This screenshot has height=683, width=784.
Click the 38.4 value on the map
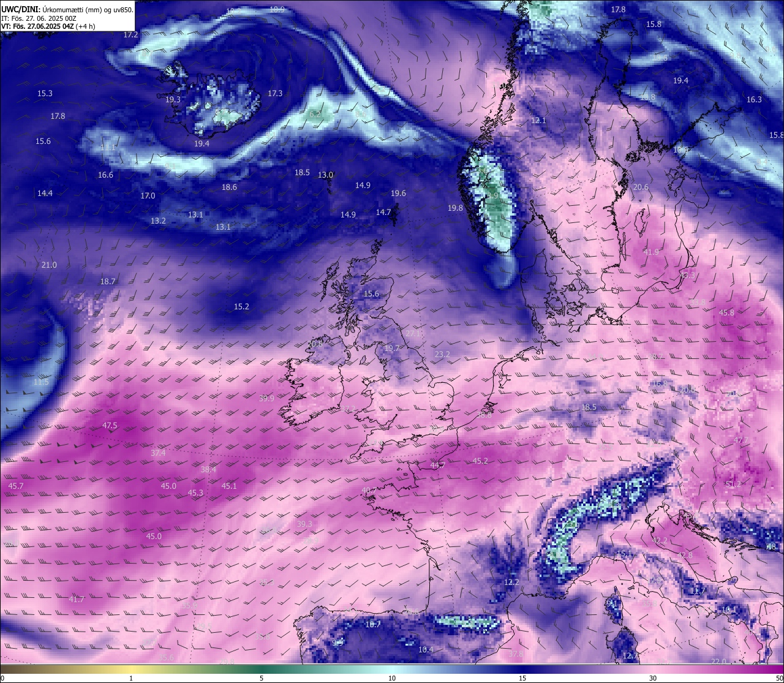tap(208, 470)
